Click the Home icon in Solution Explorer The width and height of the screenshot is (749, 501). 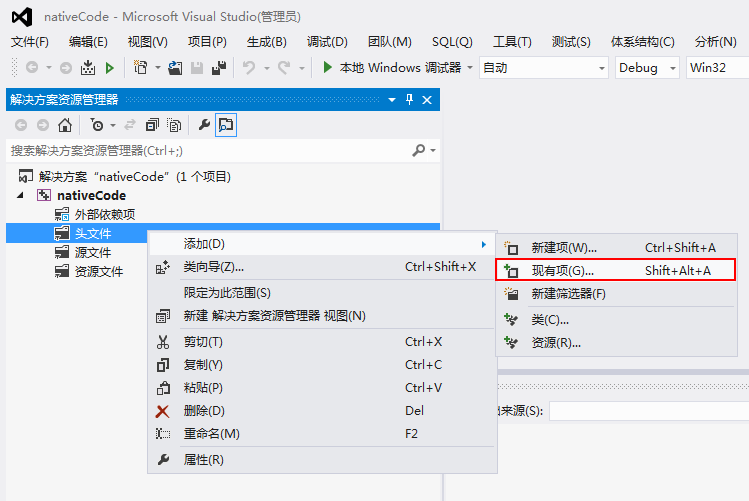64,125
